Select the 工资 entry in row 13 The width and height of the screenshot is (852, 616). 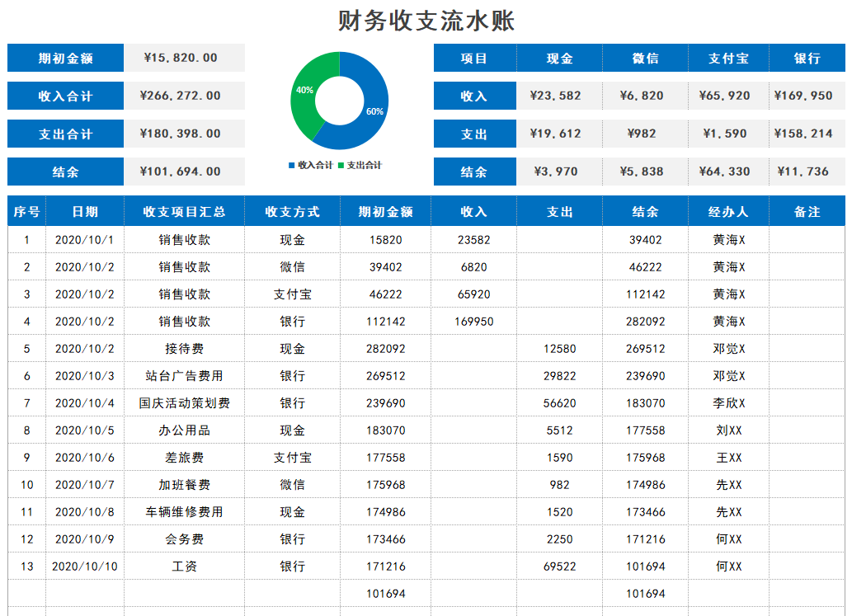[183, 566]
